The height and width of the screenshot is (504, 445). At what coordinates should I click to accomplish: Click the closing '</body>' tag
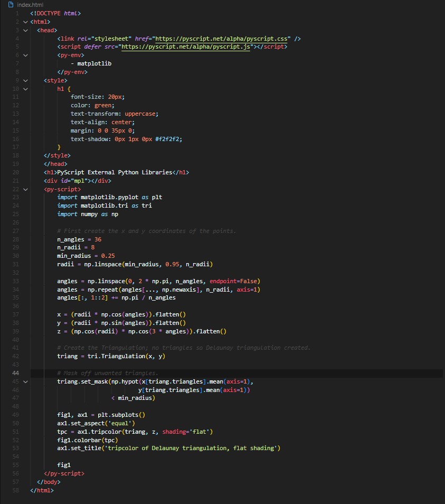tap(49, 482)
